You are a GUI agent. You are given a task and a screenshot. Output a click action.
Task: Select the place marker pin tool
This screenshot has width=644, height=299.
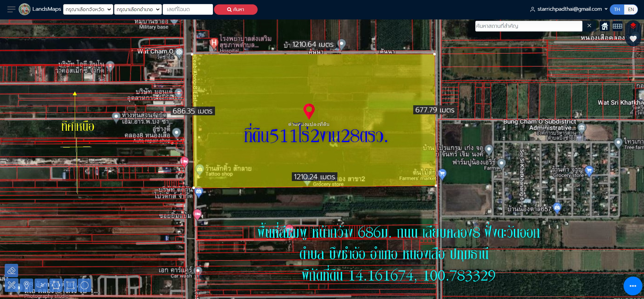coord(26,285)
